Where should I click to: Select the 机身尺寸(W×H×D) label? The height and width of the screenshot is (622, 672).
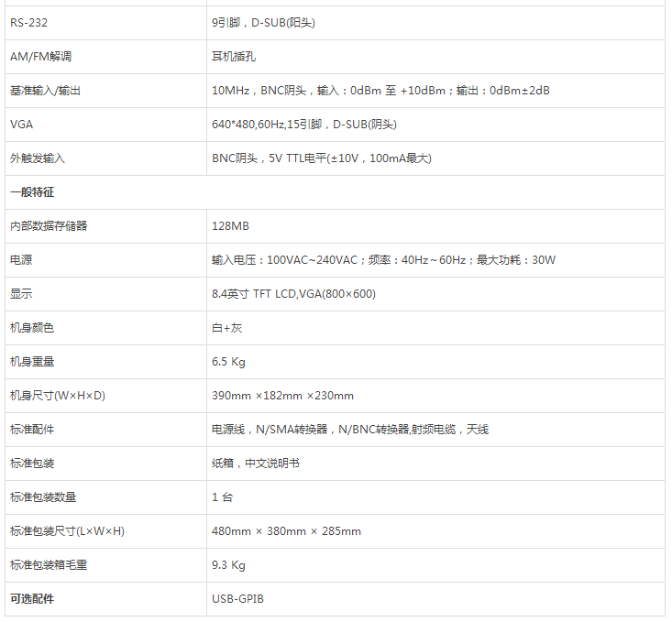pyautogui.click(x=58, y=396)
